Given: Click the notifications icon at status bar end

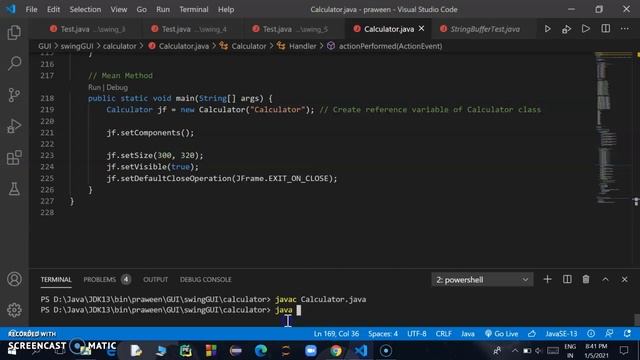Looking at the screenshot, I should click(x=627, y=334).
